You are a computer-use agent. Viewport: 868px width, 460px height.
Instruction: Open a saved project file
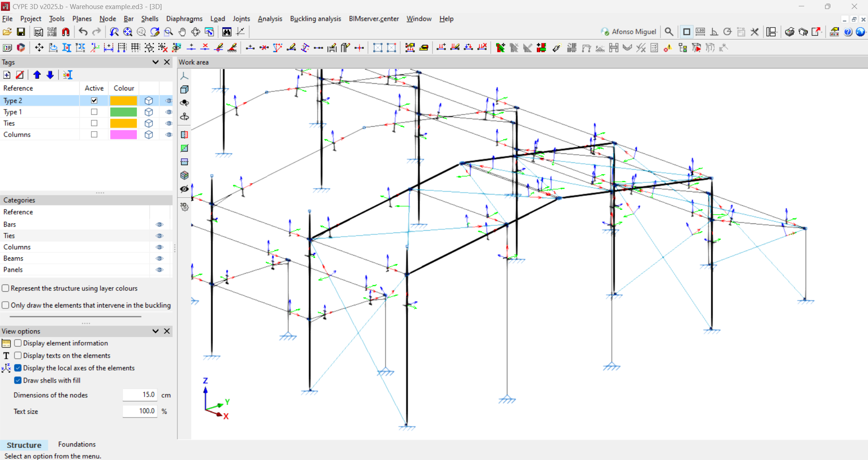pos(7,32)
